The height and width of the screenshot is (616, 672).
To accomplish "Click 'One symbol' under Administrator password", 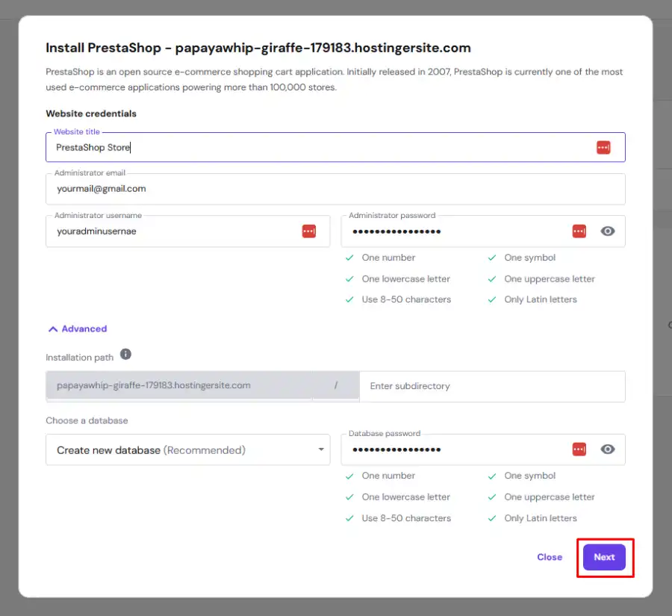I will pyautogui.click(x=529, y=258).
